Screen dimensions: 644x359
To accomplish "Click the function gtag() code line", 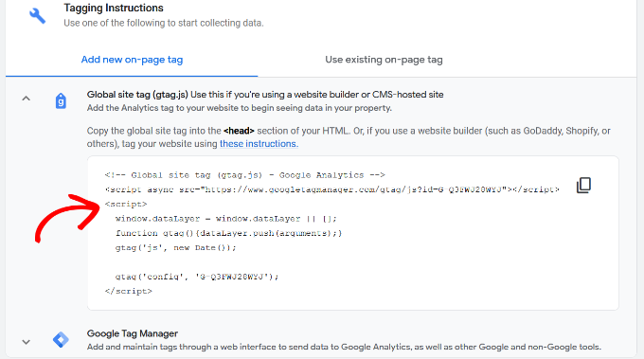I will coord(228,233).
